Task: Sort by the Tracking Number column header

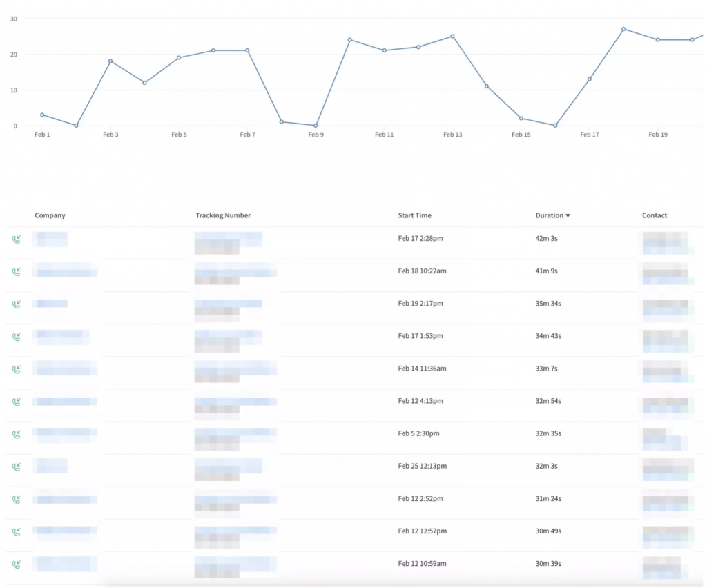Action: 223,215
